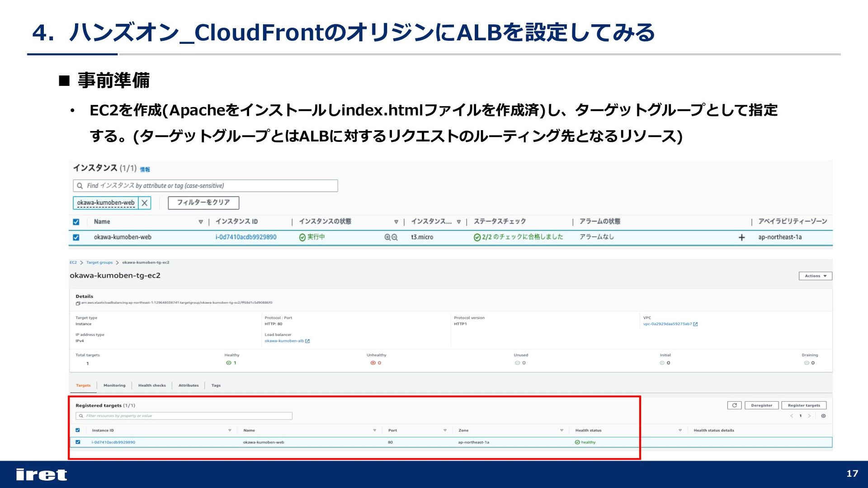
Task: Click the search icon in registered targets filter
Action: (81, 416)
